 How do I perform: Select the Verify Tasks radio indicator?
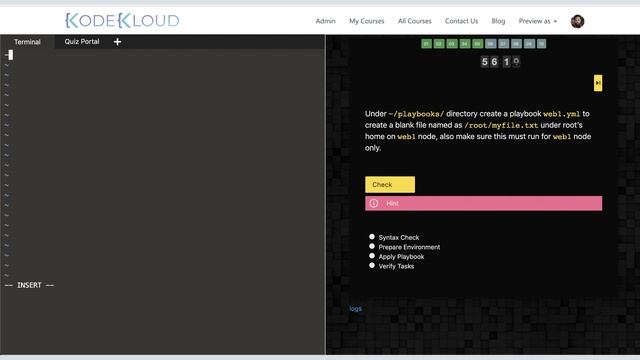point(372,265)
